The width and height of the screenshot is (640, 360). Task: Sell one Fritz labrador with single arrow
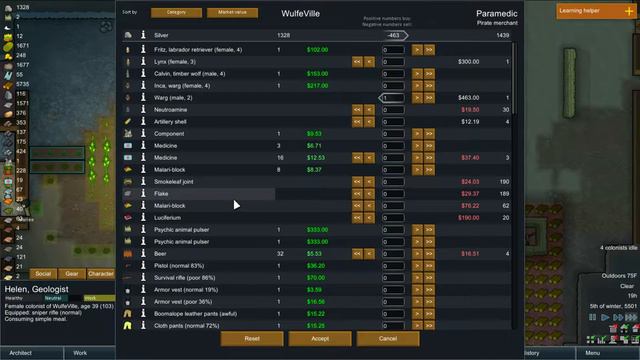417,50
